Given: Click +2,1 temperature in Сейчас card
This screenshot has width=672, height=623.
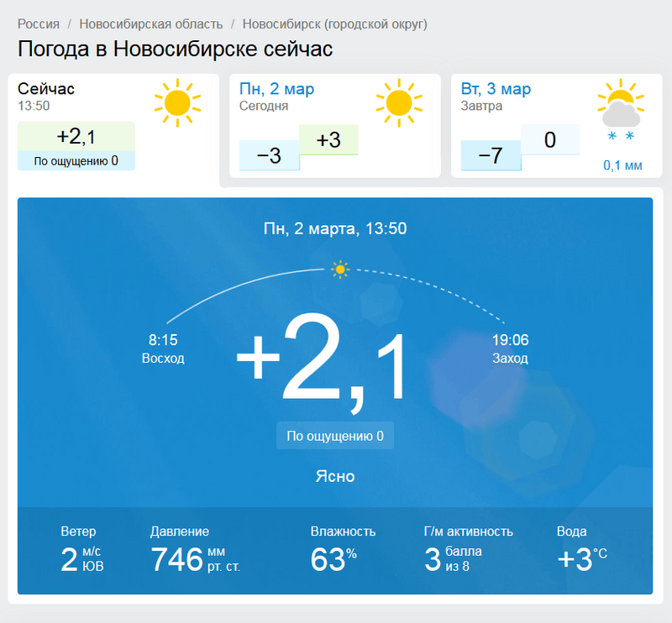Looking at the screenshot, I should 76,136.
